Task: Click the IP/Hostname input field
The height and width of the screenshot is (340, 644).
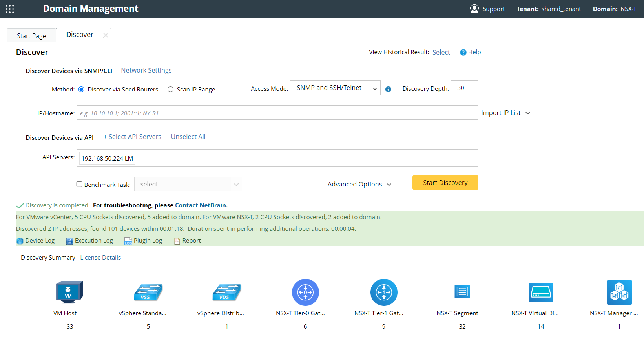Action: point(277,113)
